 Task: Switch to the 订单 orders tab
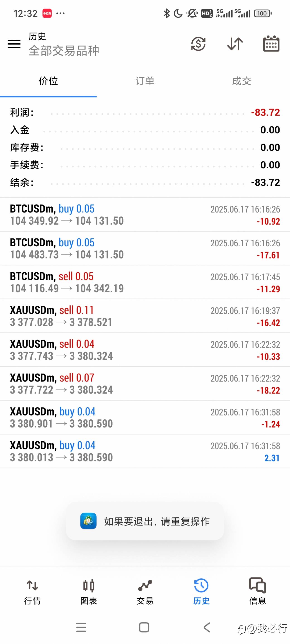(145, 81)
